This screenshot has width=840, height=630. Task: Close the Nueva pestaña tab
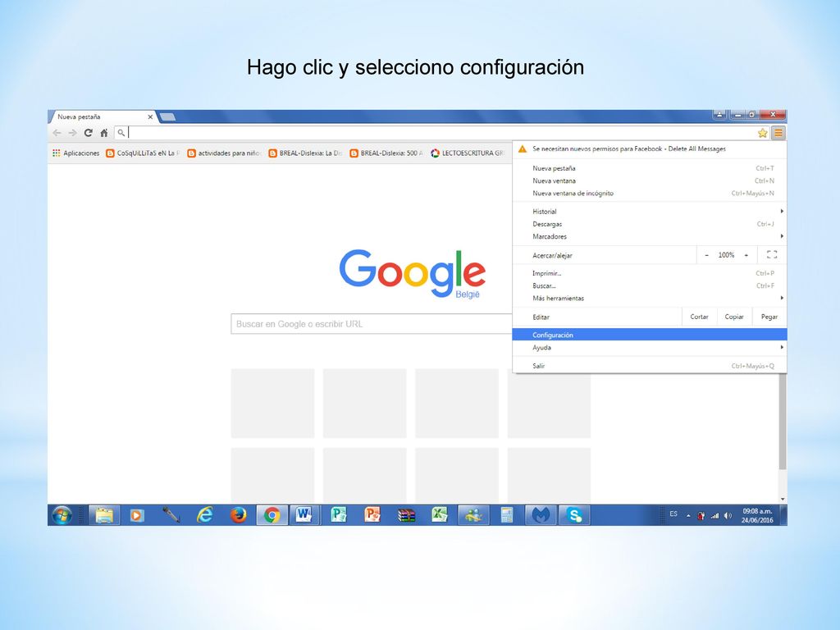(150, 116)
